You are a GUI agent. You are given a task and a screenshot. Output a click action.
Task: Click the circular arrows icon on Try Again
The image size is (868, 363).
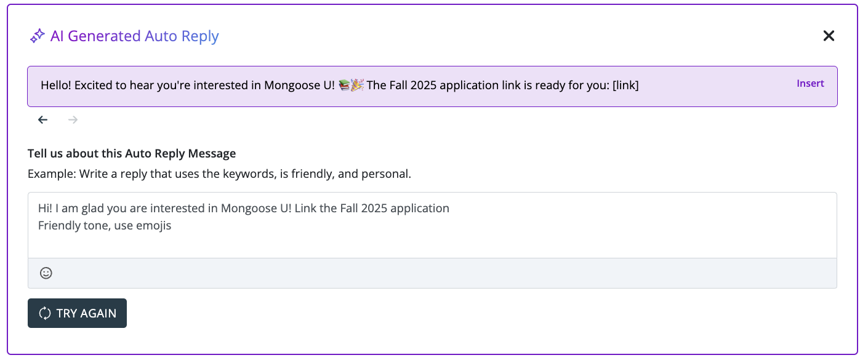pyautogui.click(x=44, y=313)
